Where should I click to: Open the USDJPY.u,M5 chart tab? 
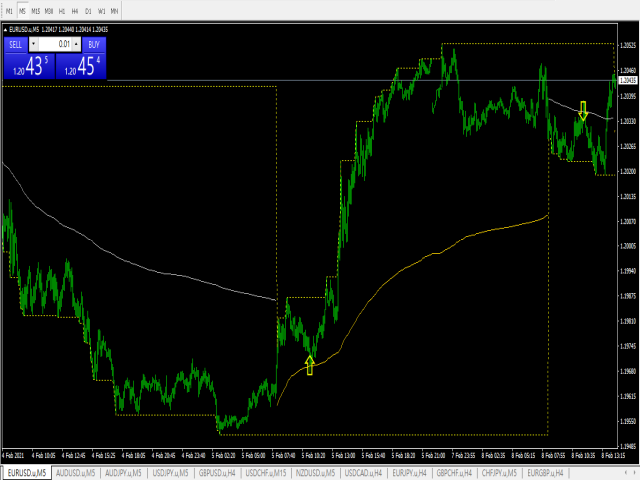[x=170, y=473]
